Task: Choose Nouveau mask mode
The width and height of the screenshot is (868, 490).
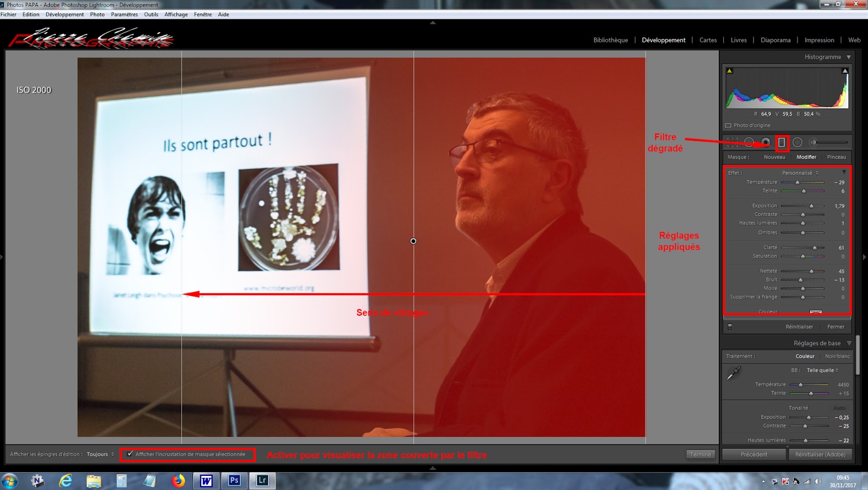Action: point(774,157)
